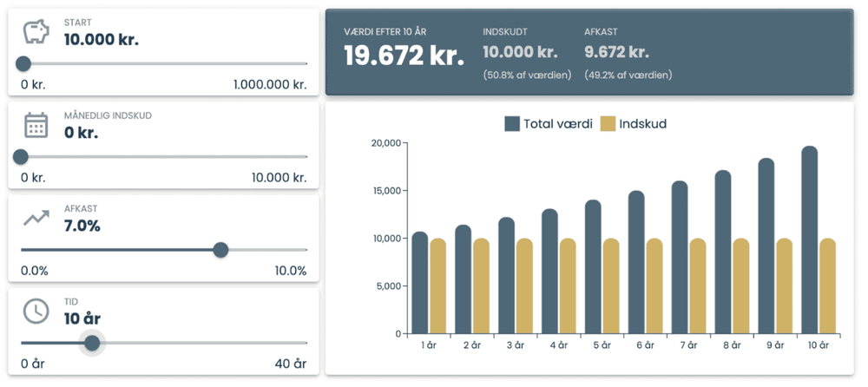The image size is (868, 387).
Task: Click the 10 år Total værdi bar
Action: [x=809, y=240]
